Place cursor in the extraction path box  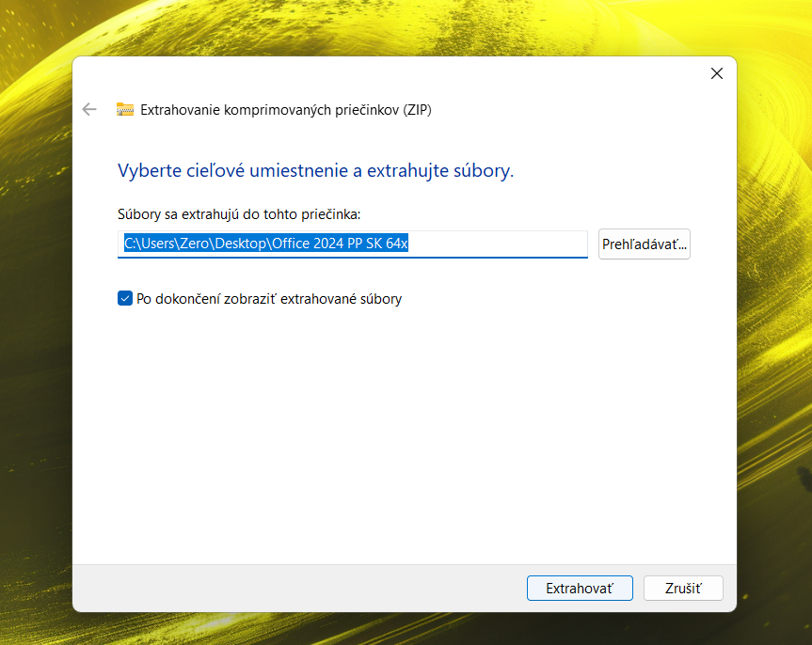point(353,244)
